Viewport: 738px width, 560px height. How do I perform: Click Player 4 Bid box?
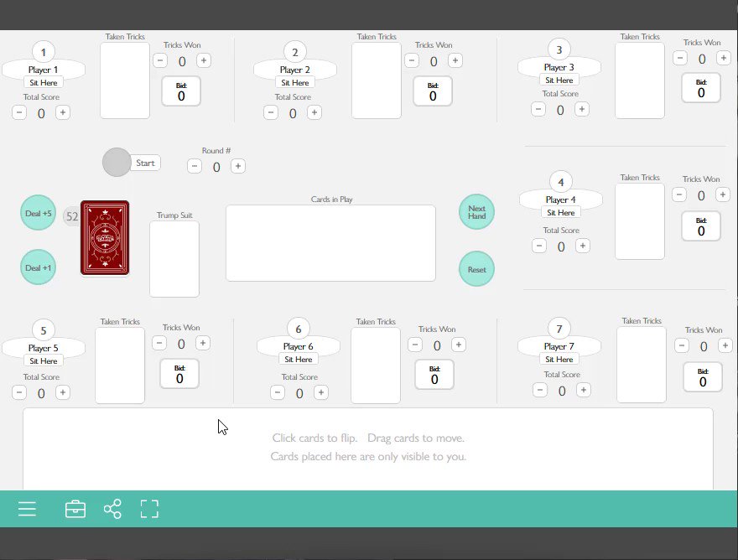point(701,226)
